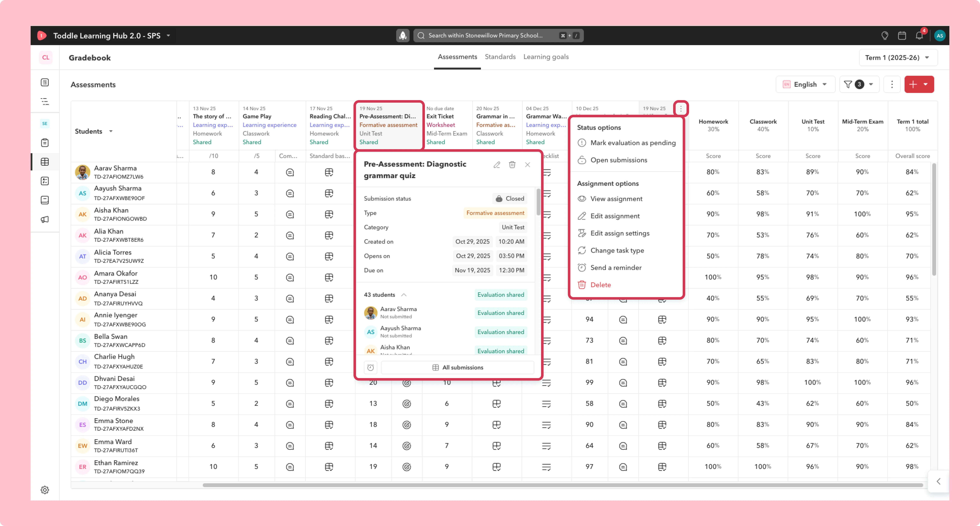Open the clipboard icon in sidebar
Screen dimensions: 980x526
tap(45, 143)
